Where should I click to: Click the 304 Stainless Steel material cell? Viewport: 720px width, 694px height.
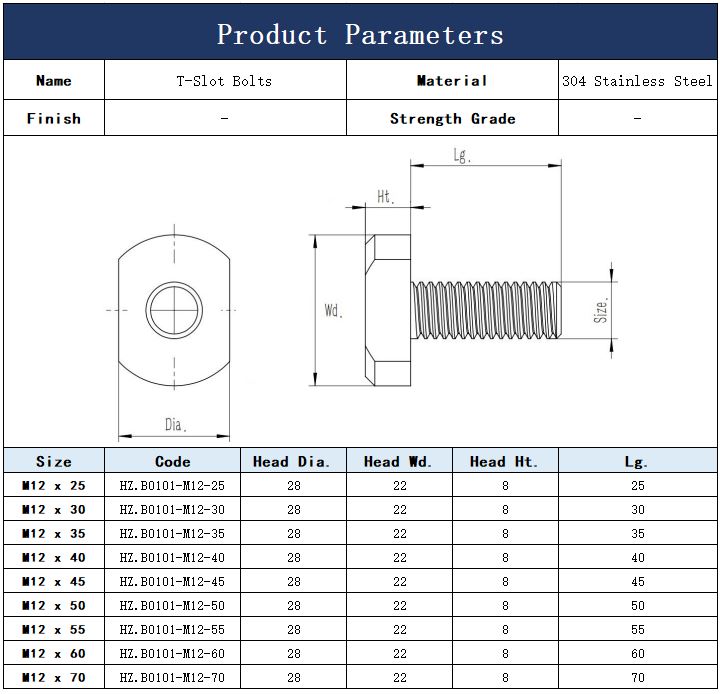pos(637,81)
